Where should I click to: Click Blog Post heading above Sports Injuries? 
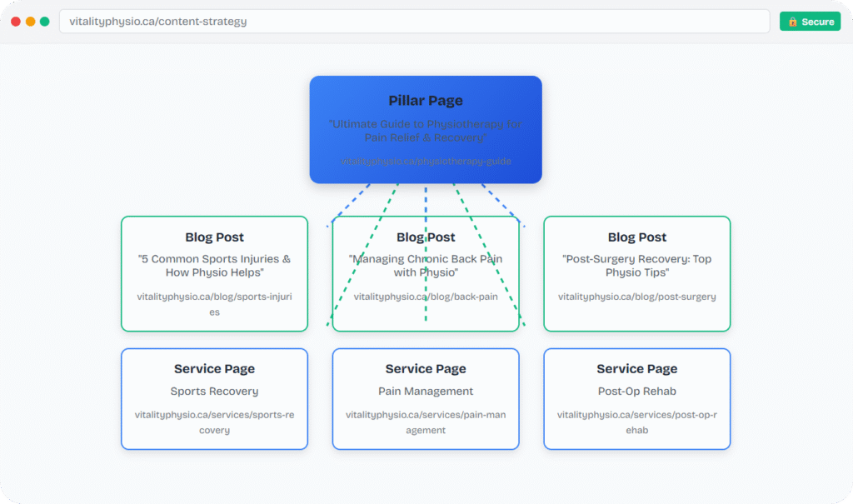214,237
